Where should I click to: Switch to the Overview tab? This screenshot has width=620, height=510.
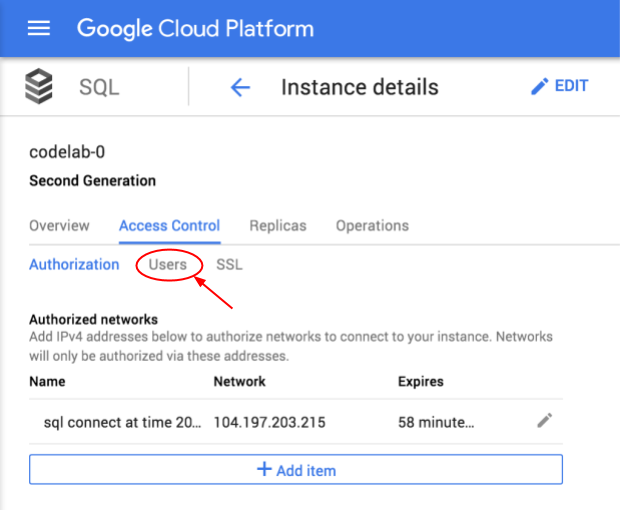coord(59,226)
